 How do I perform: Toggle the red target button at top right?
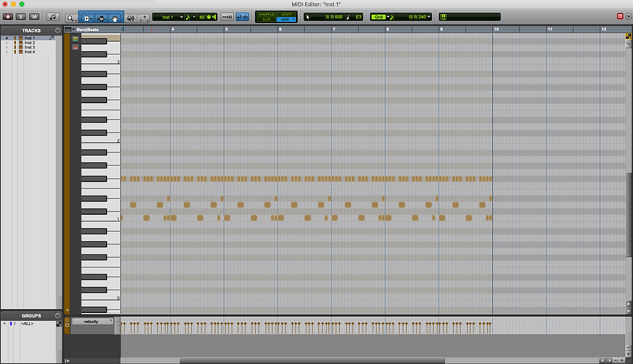pos(620,16)
